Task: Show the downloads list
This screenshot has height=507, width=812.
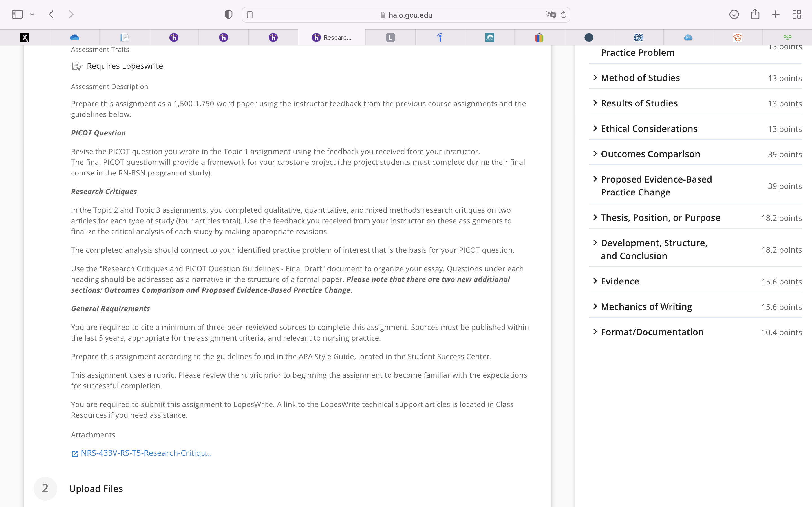Action: click(x=734, y=14)
